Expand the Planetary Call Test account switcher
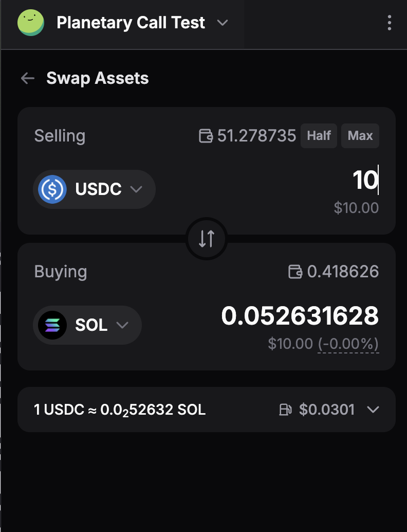The image size is (407, 532). pyautogui.click(x=222, y=23)
